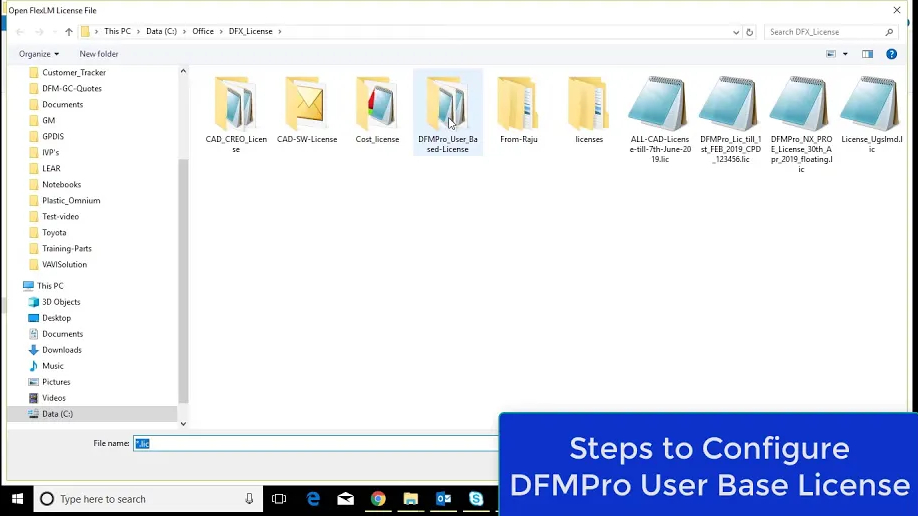Expand chevron after Office in path
The width and height of the screenshot is (918, 516).
point(221,32)
